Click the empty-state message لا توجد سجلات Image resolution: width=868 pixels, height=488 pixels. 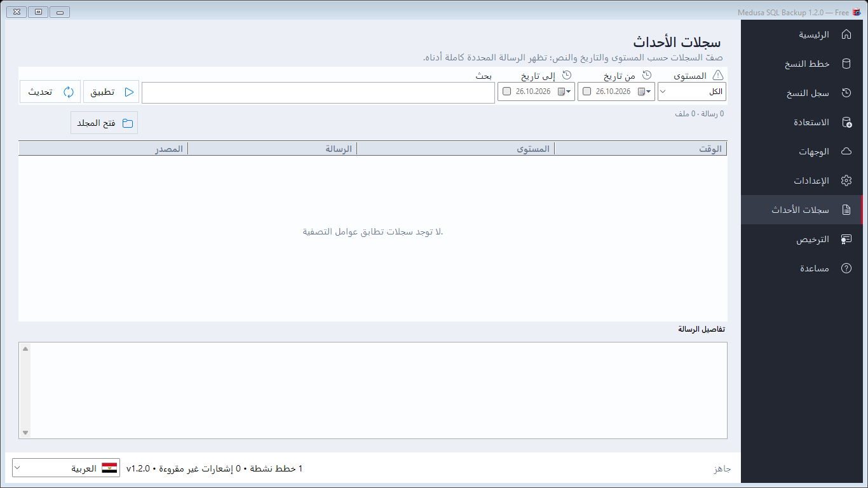tap(373, 231)
